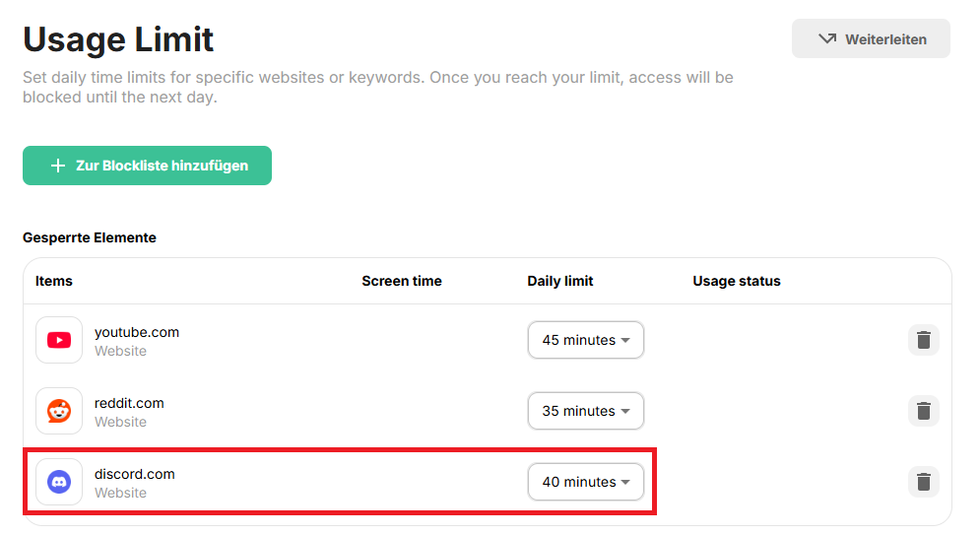Click the Discord site icon

pos(59,482)
